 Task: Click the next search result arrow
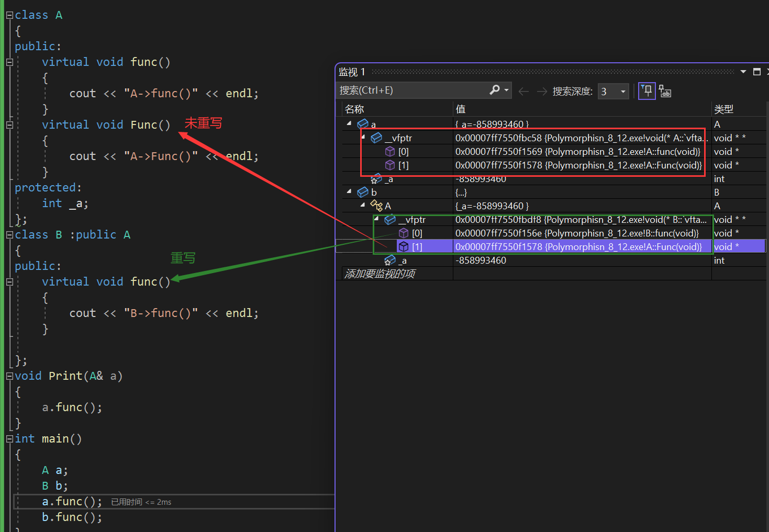pos(542,92)
